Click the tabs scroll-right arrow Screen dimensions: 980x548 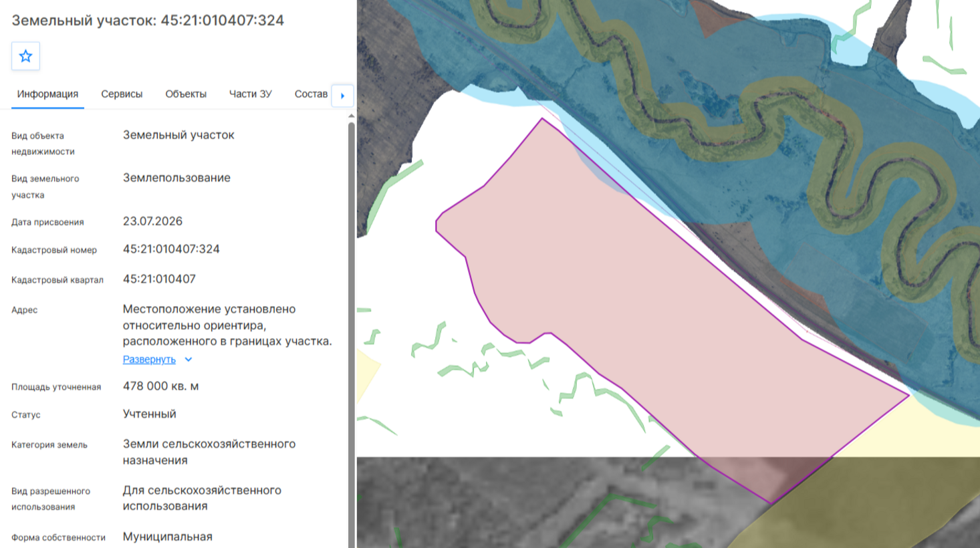[342, 96]
